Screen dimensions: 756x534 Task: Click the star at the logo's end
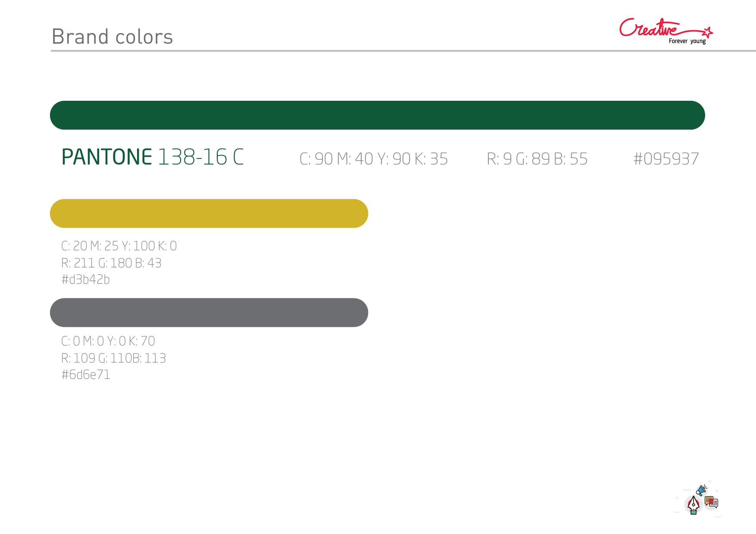coord(708,32)
